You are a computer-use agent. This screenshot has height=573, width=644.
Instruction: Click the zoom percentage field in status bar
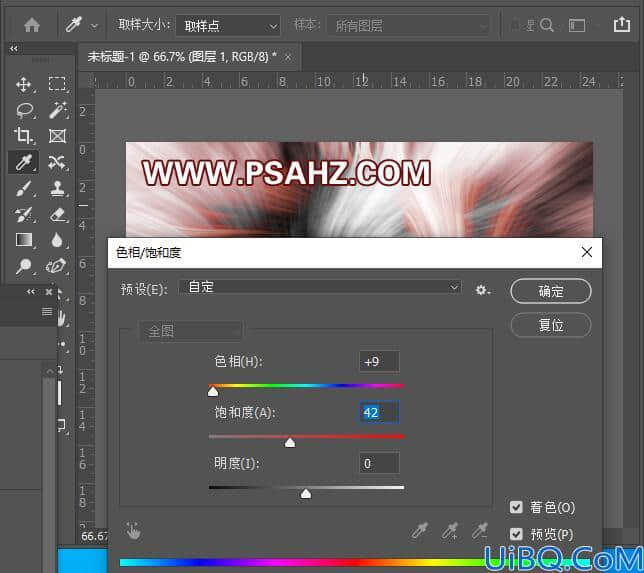(94, 536)
